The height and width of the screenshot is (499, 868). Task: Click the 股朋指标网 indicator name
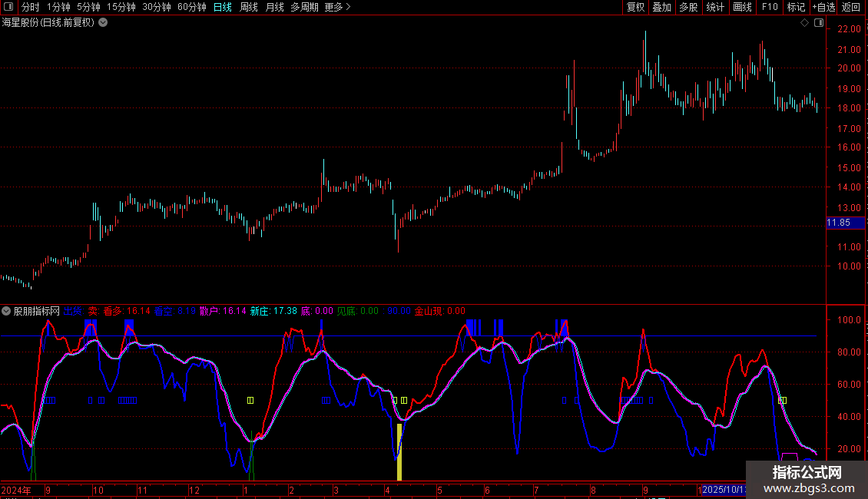(37, 311)
